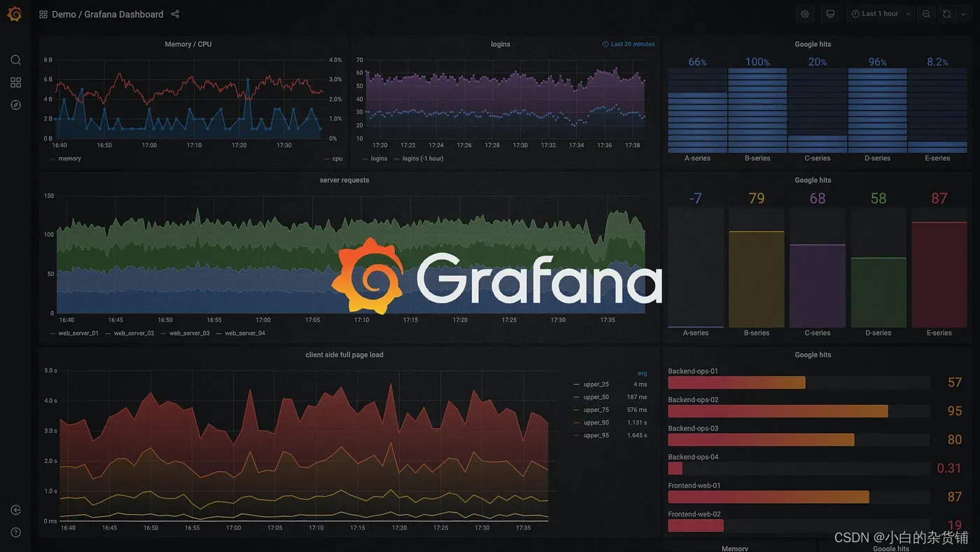The height and width of the screenshot is (552, 980).
Task: Click the Frontend-web-02 label
Action: (694, 514)
